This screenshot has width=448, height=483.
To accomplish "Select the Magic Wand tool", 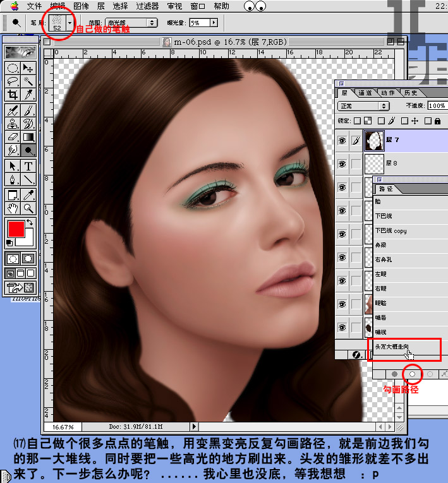I will tap(28, 81).
